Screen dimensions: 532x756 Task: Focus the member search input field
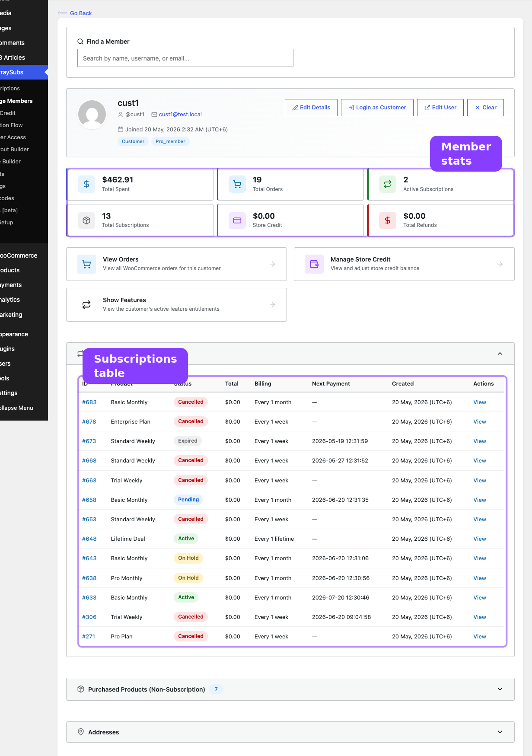click(185, 58)
